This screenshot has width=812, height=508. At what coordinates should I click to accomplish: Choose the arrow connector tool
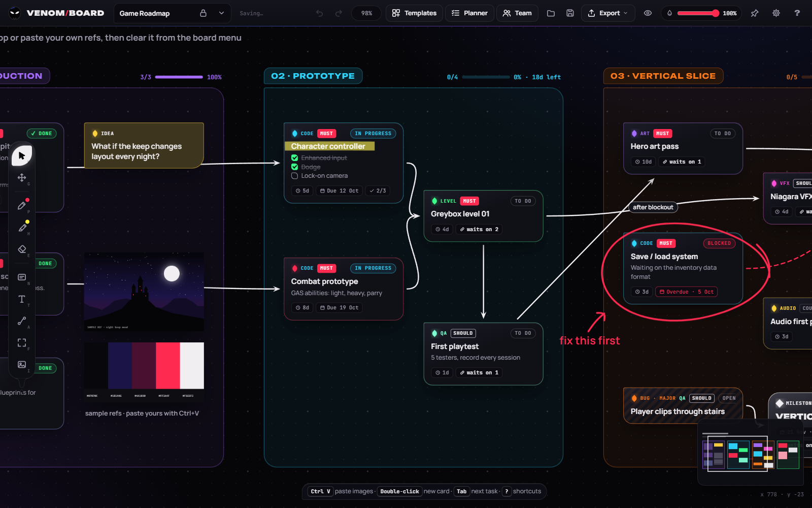point(22,321)
